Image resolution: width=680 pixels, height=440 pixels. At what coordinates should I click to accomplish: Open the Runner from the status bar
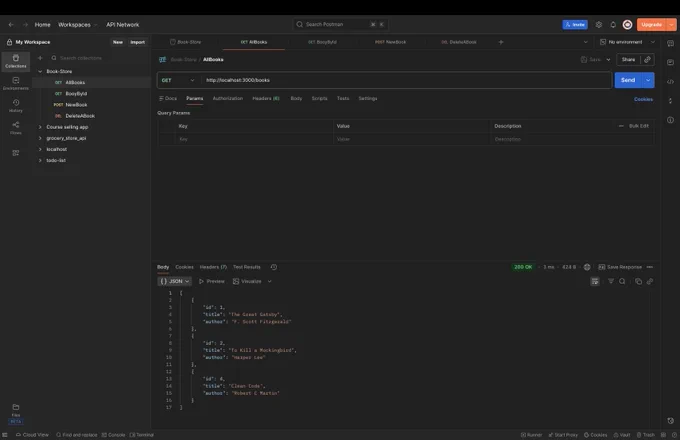[531, 435]
